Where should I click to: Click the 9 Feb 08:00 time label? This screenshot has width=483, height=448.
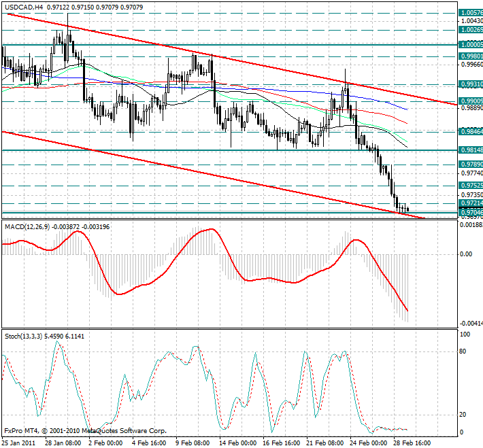tap(193, 443)
